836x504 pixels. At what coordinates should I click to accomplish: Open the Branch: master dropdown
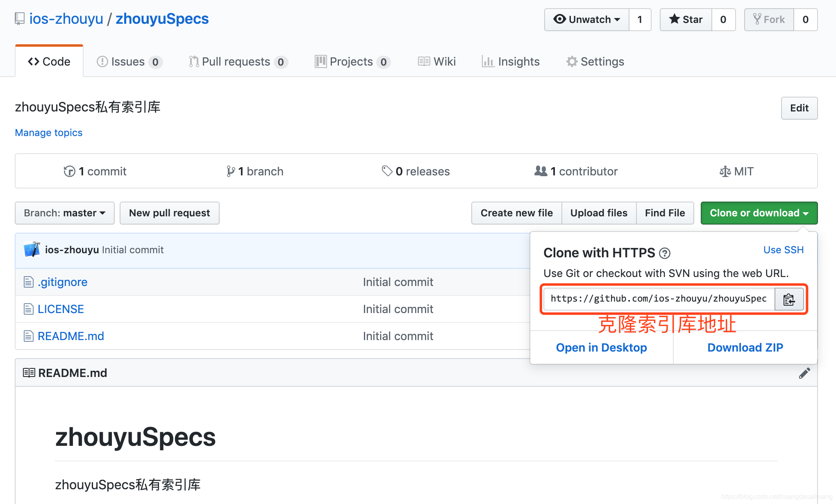[65, 213]
